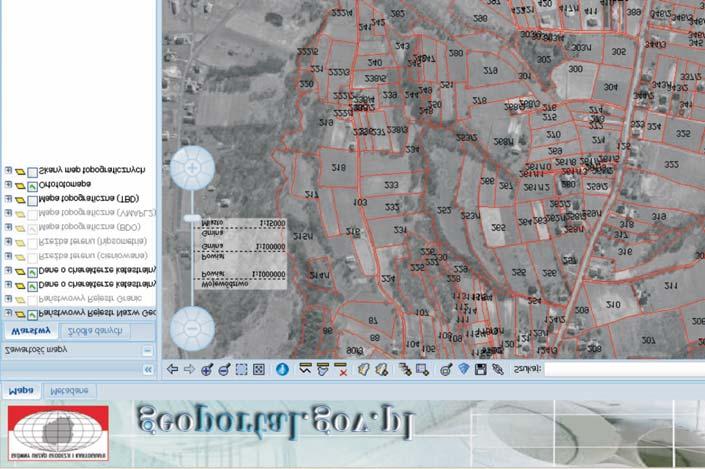Select the Gmina 1:100000 scale level

[x=243, y=246]
